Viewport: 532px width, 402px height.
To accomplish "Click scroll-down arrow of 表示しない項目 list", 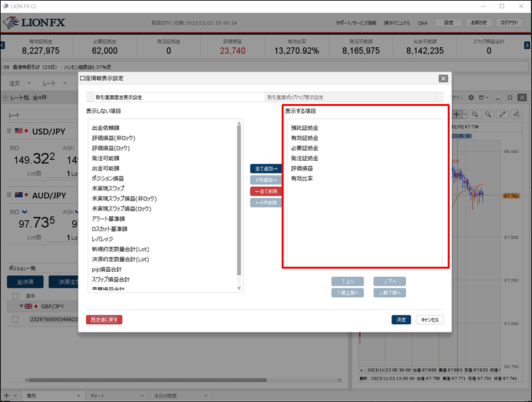I will point(239,288).
